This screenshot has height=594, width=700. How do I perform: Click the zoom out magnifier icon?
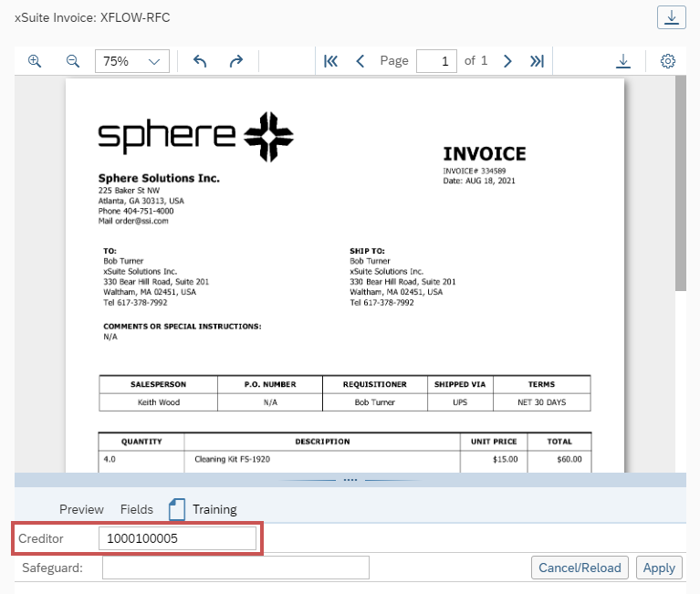coord(73,61)
